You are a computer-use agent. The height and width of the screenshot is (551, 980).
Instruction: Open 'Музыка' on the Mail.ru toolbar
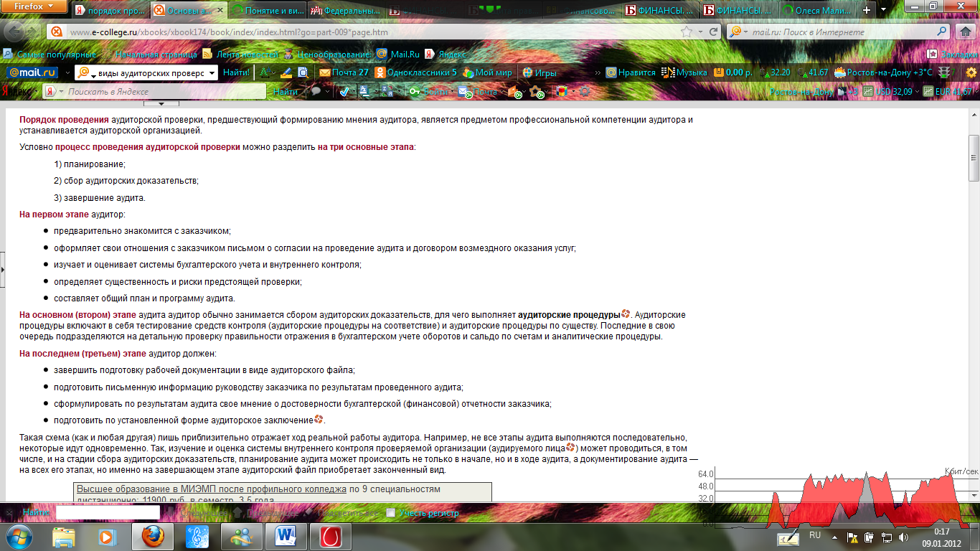click(x=684, y=72)
